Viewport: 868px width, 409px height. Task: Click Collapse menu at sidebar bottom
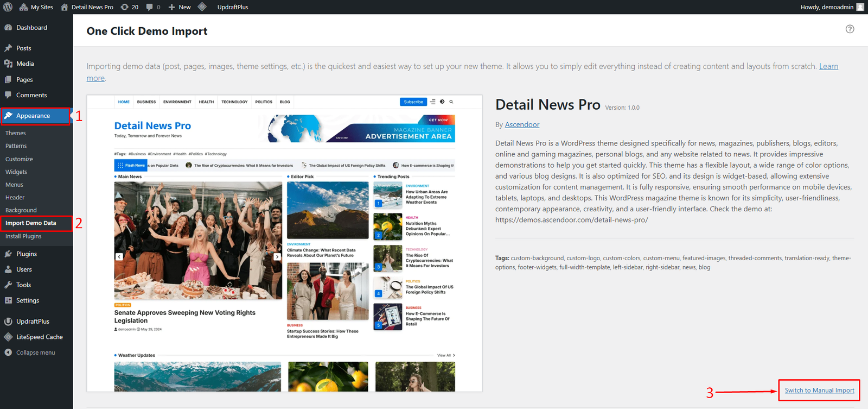(x=36, y=353)
